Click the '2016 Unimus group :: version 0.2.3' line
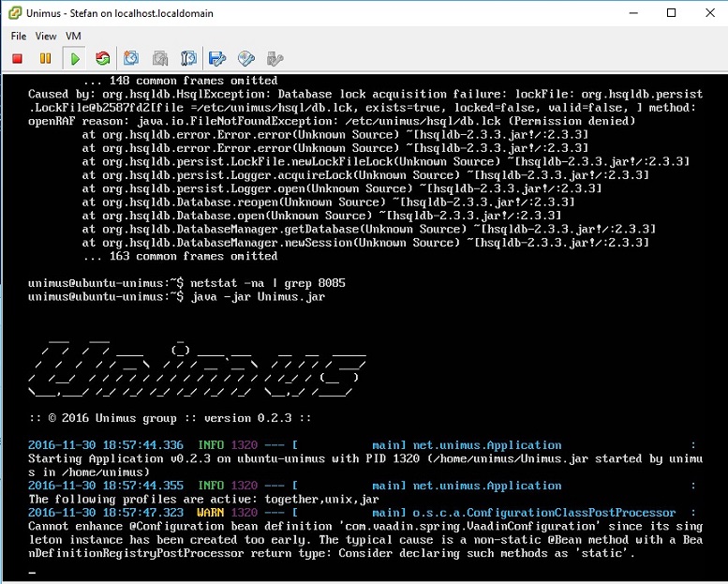Screen dimensions: 728x584 [170, 418]
